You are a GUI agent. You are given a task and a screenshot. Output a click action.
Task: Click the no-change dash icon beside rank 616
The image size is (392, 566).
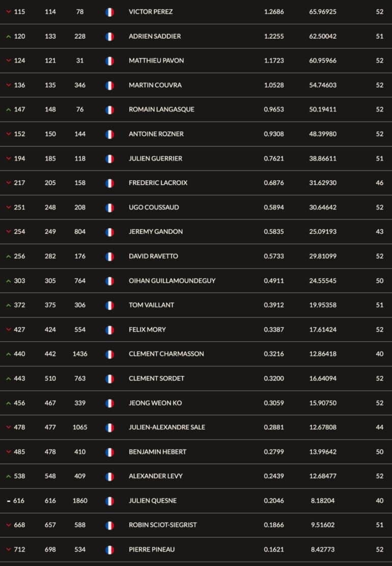(x=9, y=501)
